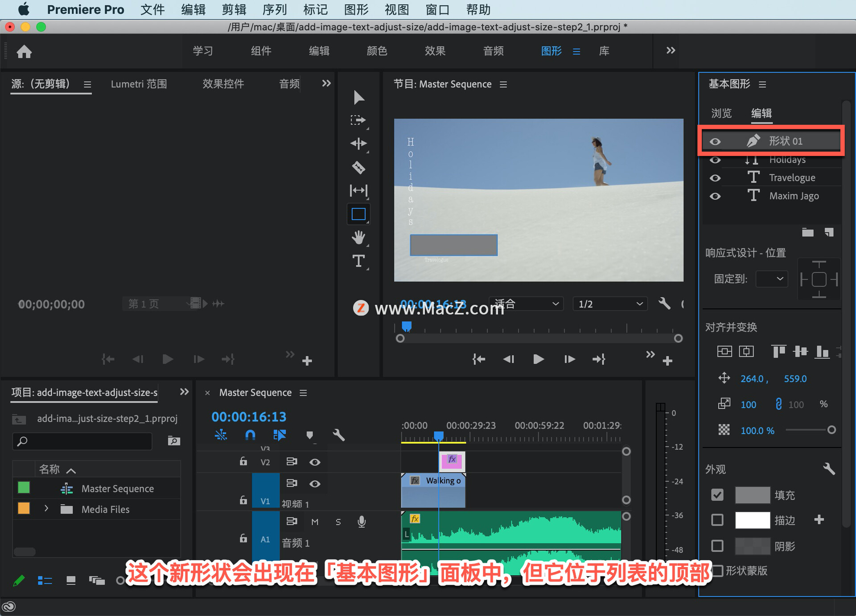Play the program monitor
This screenshot has height=616, width=856.
point(538,359)
